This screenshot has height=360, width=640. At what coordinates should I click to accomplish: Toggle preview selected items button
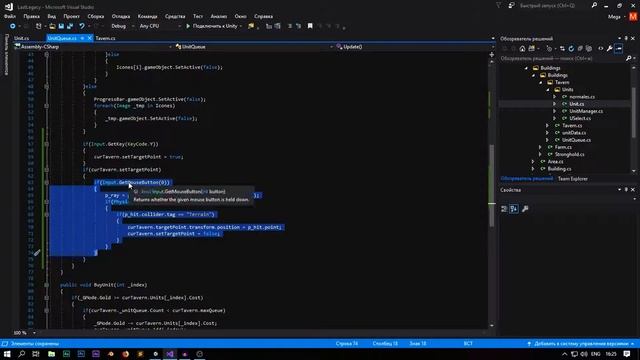619,49
